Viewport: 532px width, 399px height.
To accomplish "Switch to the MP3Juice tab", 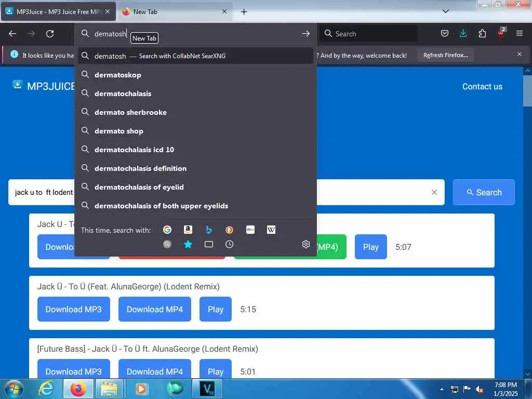I will 59,11.
